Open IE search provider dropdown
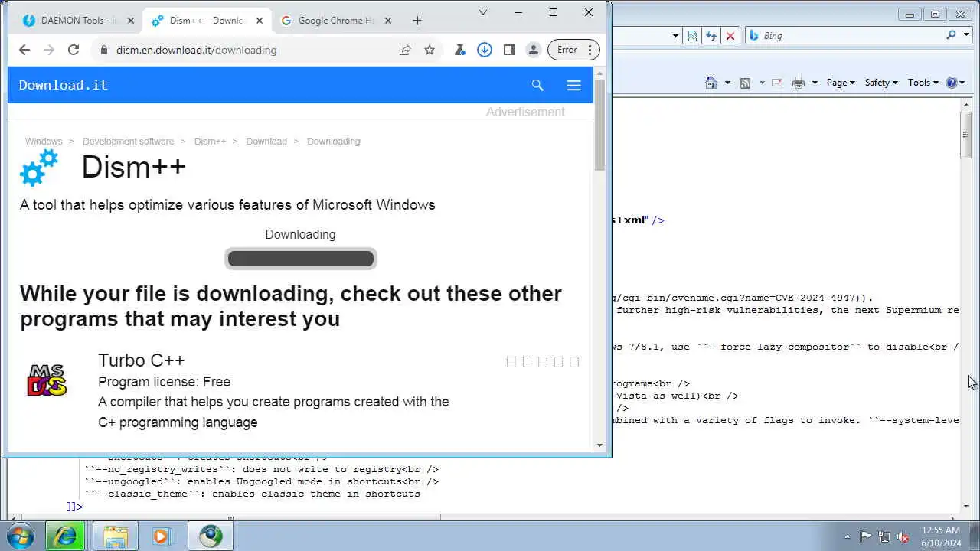The image size is (980, 551). pos(965,35)
